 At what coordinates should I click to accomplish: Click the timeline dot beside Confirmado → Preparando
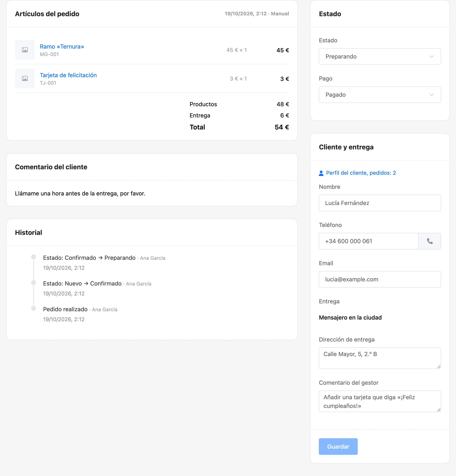click(34, 257)
